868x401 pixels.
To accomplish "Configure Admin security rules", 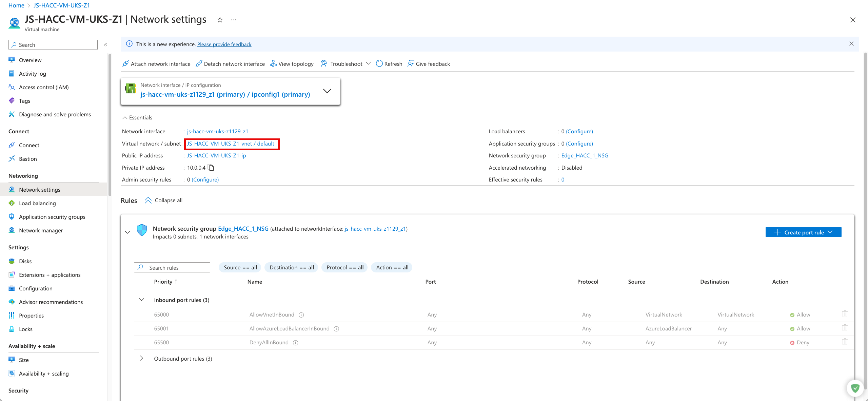I will pos(205,179).
